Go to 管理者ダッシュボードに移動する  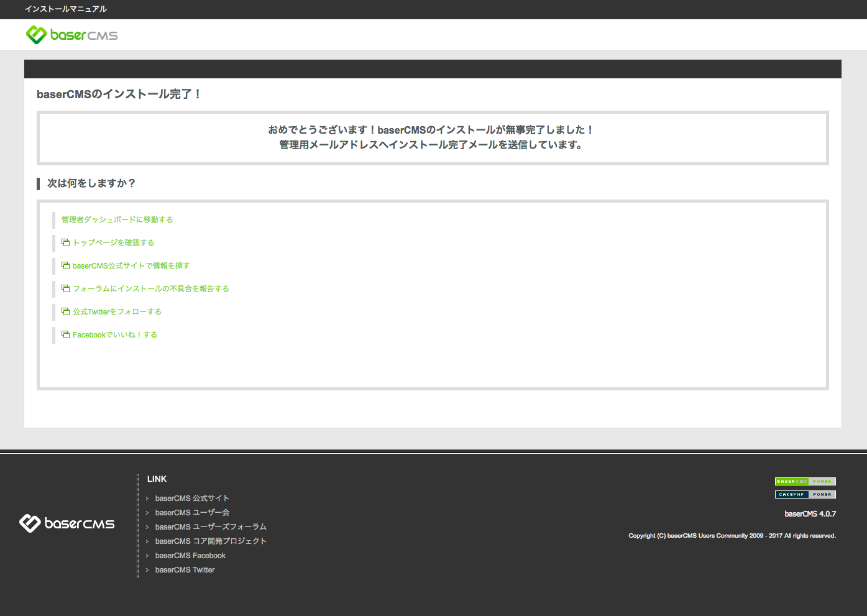(117, 219)
